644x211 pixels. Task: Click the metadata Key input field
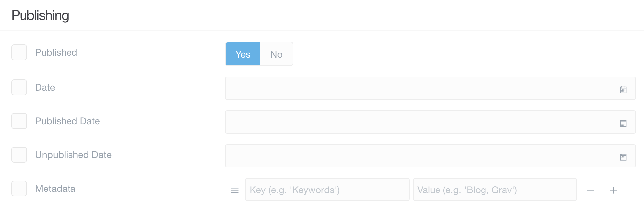(327, 190)
